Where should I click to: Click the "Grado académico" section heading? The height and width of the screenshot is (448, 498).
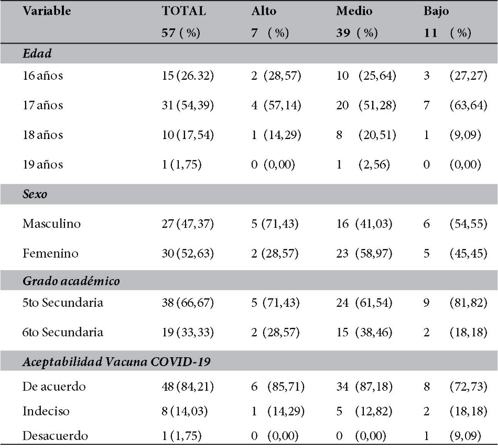(71, 281)
